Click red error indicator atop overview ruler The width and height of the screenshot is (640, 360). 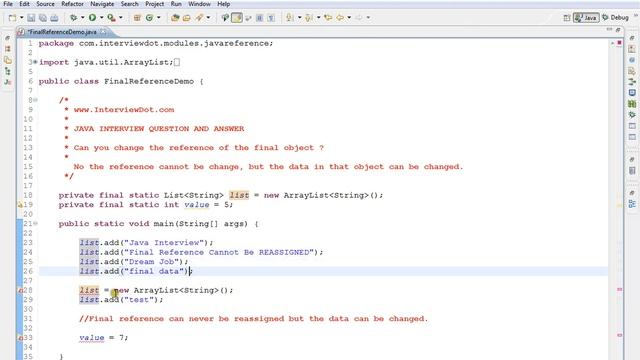pyautogui.click(x=620, y=43)
